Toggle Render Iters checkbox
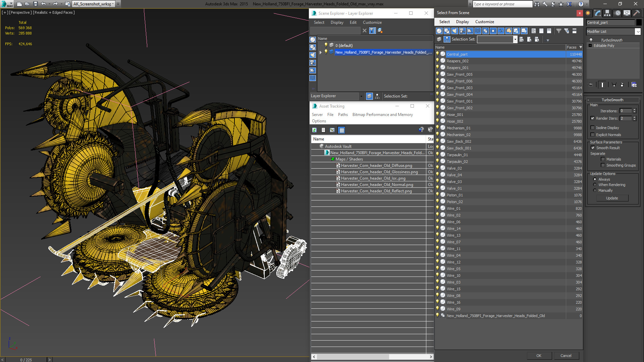This screenshot has height=362, width=644. pos(592,118)
